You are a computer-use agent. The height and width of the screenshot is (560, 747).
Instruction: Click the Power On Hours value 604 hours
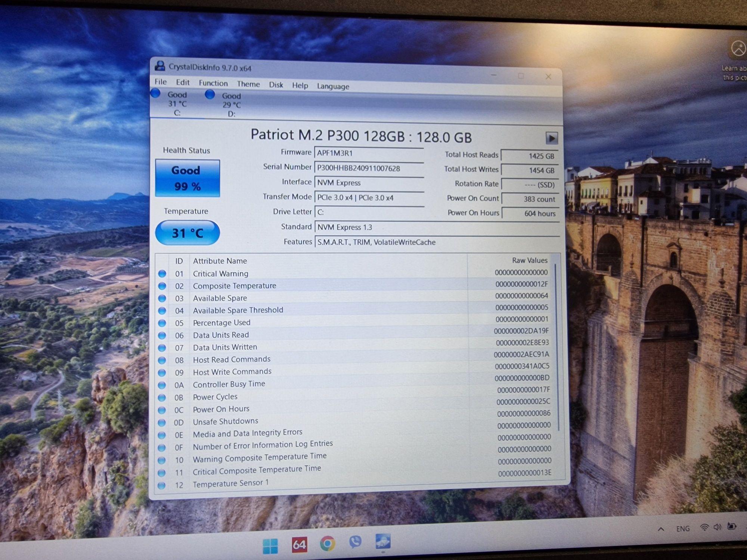click(x=531, y=214)
